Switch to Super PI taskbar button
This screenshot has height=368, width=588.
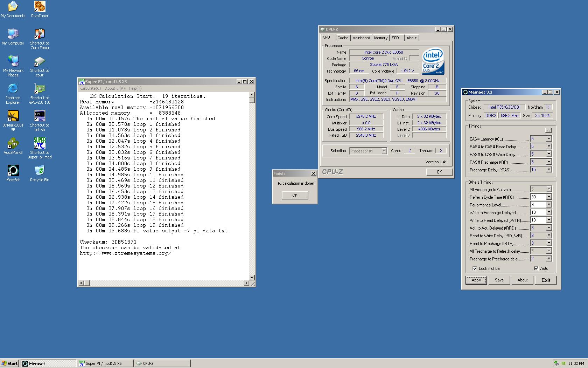coord(105,363)
